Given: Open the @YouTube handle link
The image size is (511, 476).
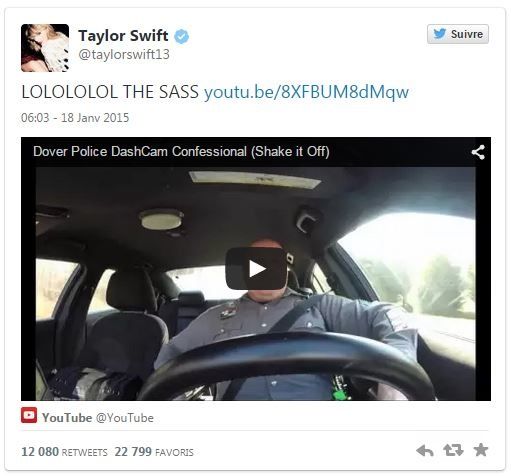Looking at the screenshot, I should coord(125,418).
